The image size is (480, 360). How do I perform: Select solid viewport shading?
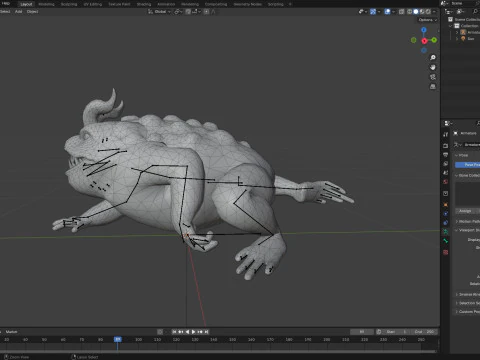(x=416, y=12)
